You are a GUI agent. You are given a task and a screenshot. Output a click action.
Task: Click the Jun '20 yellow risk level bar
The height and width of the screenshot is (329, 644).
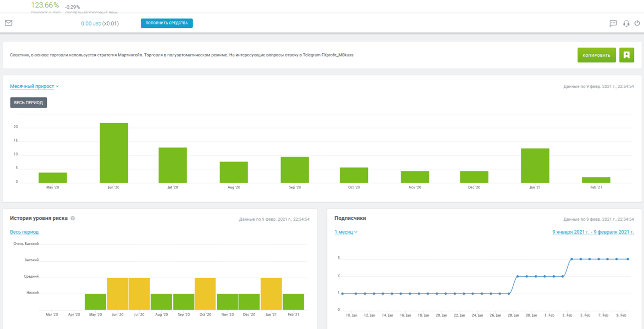pos(117,294)
